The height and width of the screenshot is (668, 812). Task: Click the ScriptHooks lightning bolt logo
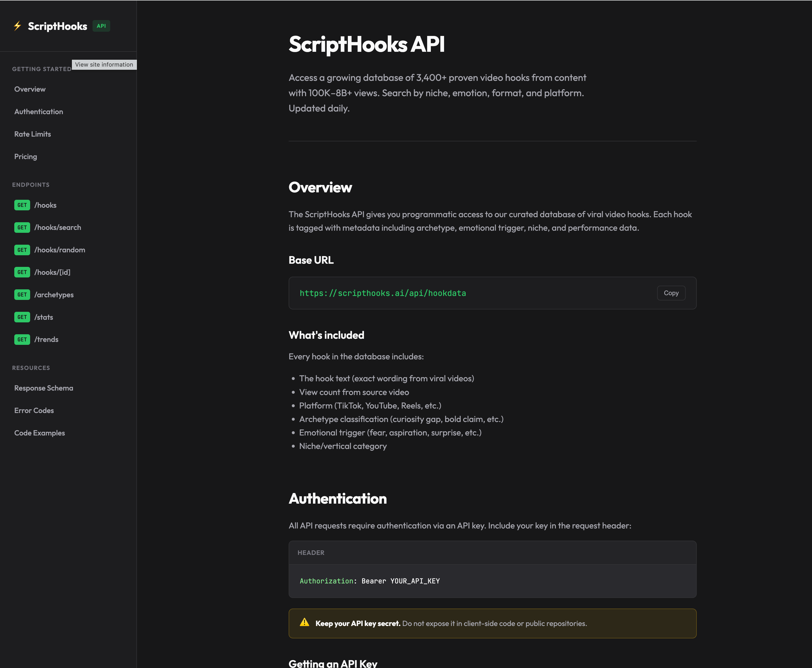[x=17, y=26]
